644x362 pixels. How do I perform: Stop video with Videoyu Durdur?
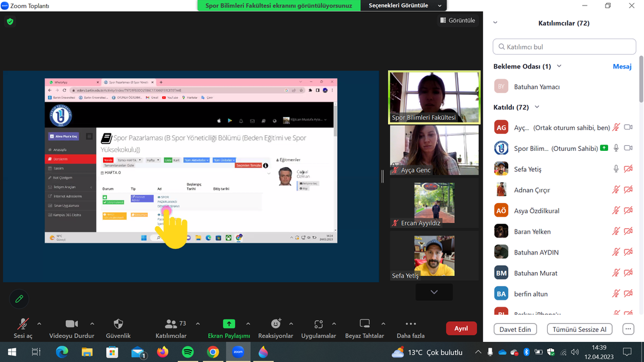[72, 327]
